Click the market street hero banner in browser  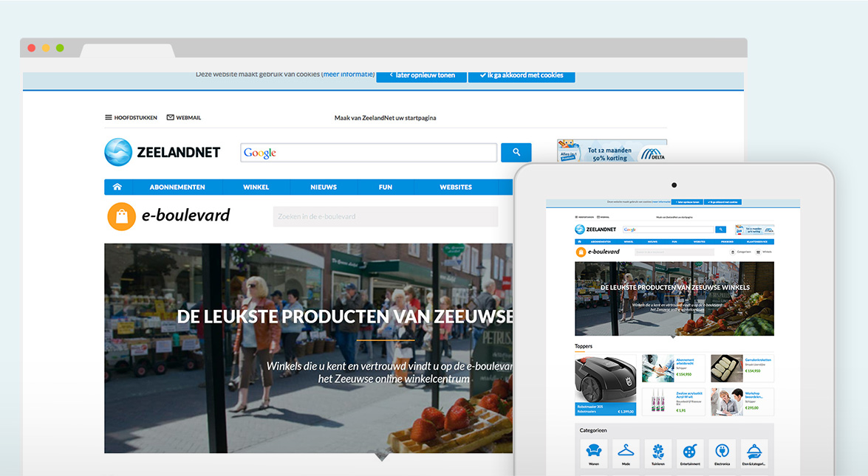click(308, 348)
